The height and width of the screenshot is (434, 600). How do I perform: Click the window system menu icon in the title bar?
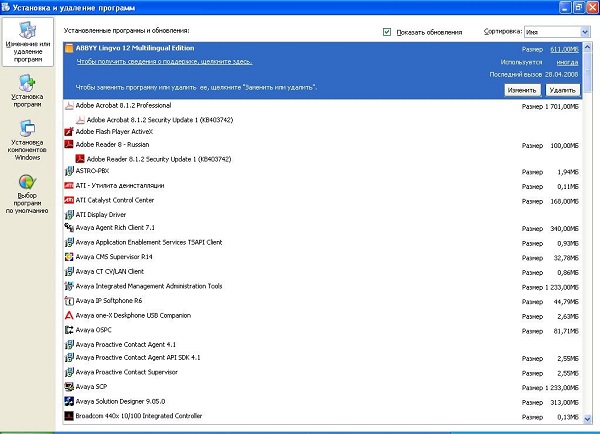(6, 7)
